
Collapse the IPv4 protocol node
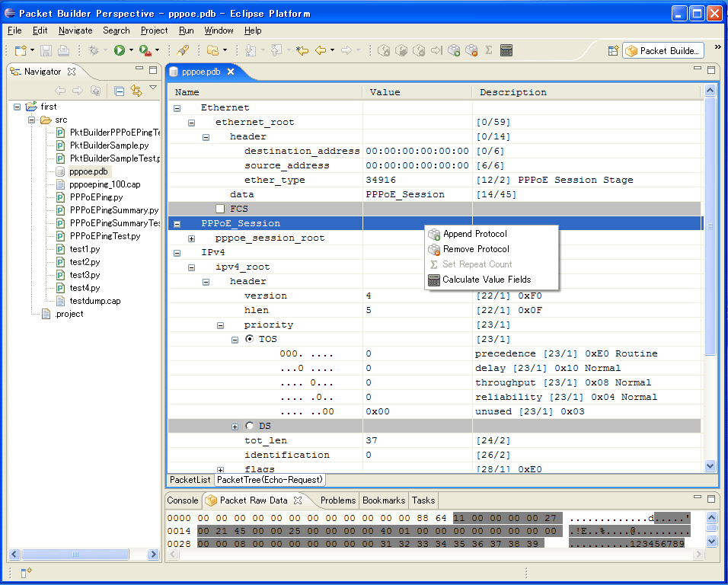coord(177,253)
